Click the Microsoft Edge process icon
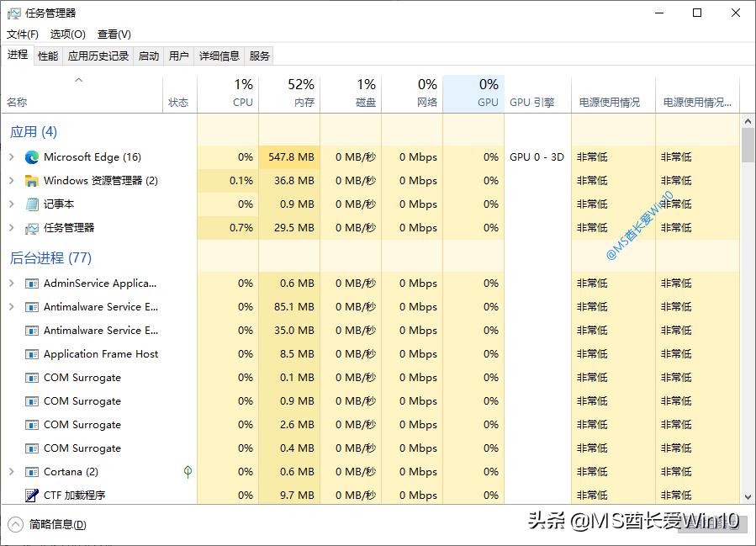Viewport: 756px width, 546px height. coord(31,156)
